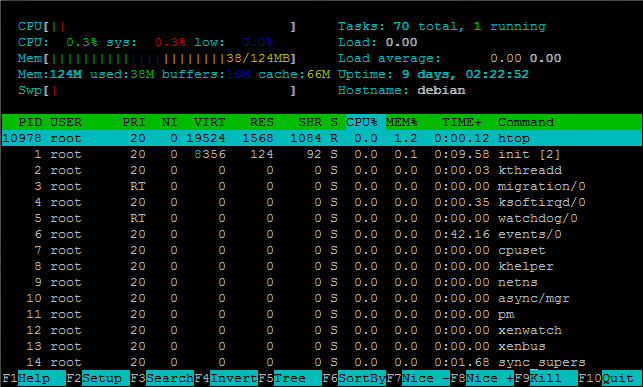Select the kthreadd process row

(322, 170)
